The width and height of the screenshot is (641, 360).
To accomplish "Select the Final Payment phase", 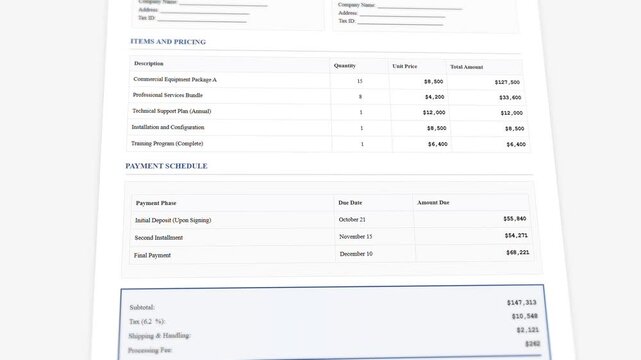I will (152, 255).
